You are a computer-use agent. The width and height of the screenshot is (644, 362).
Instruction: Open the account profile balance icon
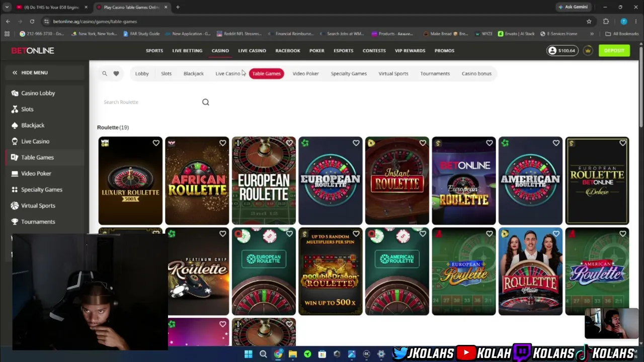(x=552, y=50)
